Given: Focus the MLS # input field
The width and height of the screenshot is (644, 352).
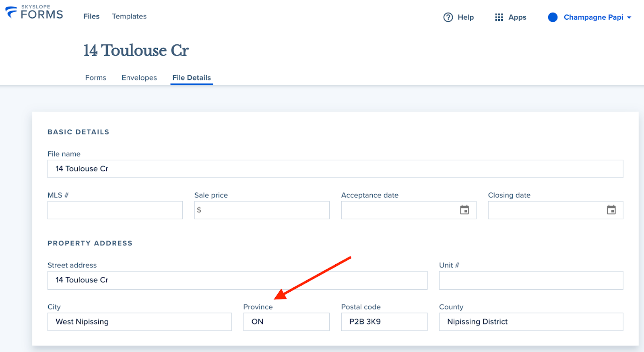Looking at the screenshot, I should point(115,210).
